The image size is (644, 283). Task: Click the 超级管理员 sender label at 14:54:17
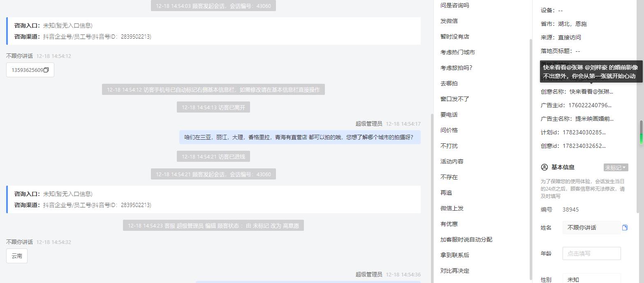point(369,124)
